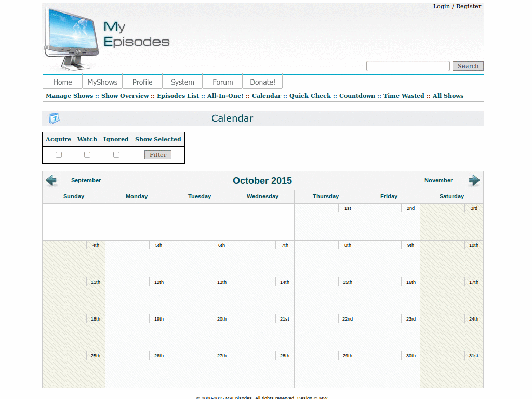Focus the search text field

tap(408, 66)
